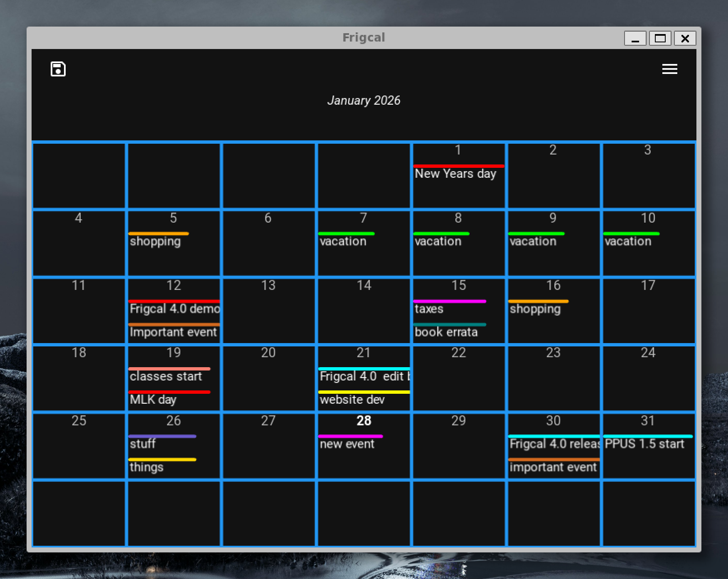Select the January 2026 month title

tap(364, 101)
